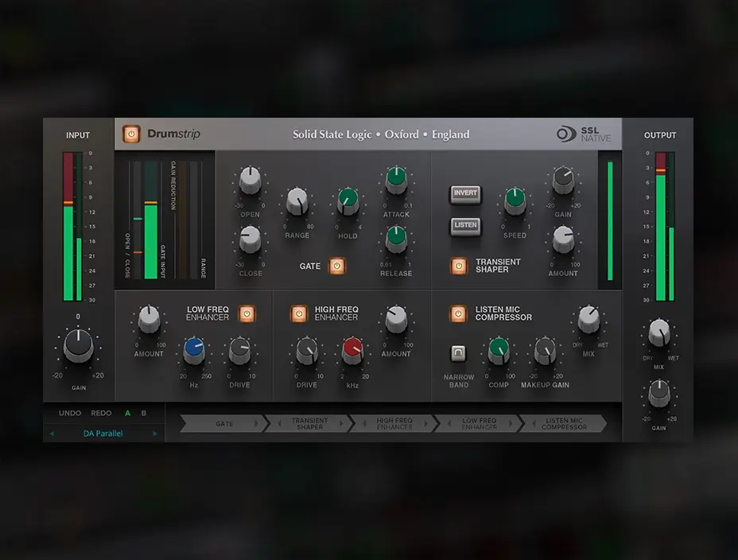Enable LISTEN mode on Transient Shaper
Screen dimensions: 738x560
pos(465,227)
